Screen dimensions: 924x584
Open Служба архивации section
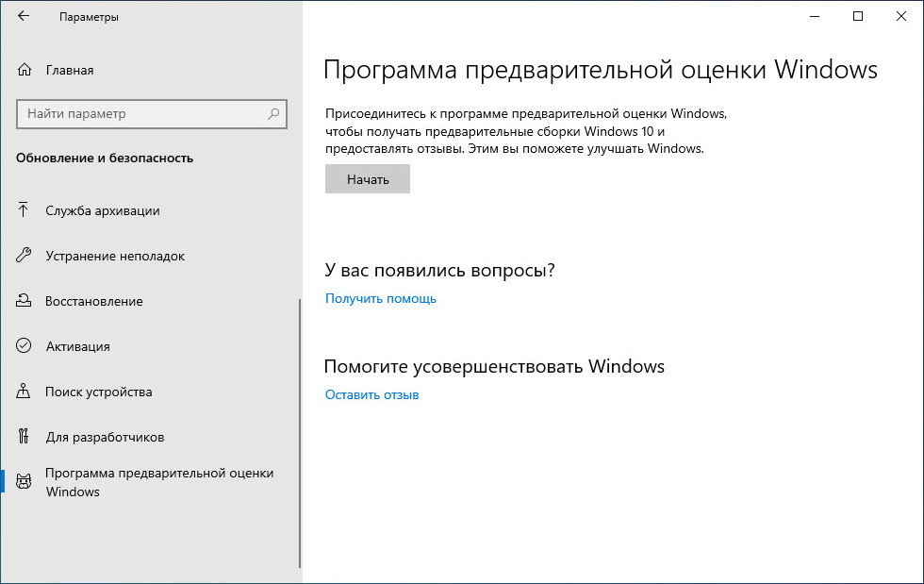(103, 210)
